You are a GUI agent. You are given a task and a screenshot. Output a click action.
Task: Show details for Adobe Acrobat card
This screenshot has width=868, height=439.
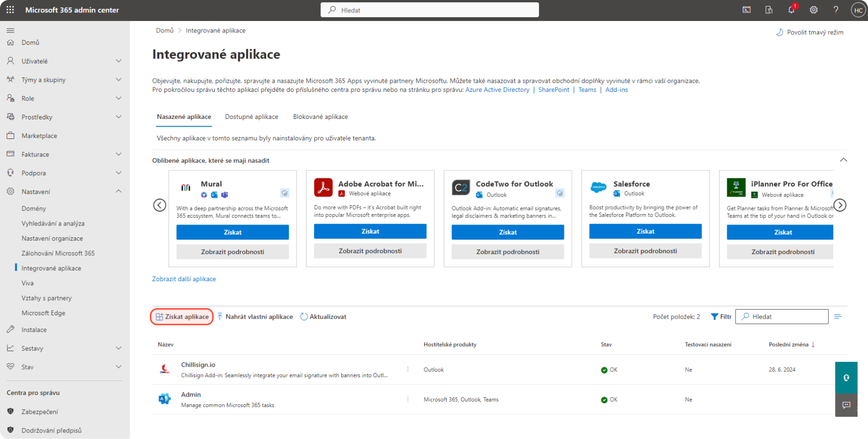tap(370, 251)
